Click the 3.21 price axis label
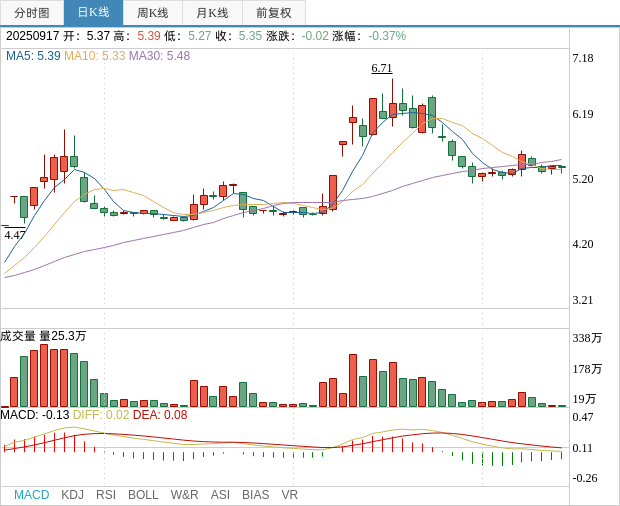The height and width of the screenshot is (506, 620). [x=583, y=300]
